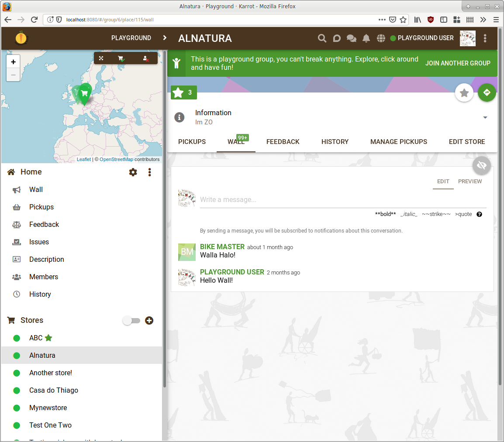Open the double chat bubbles conversations icon
Image resolution: width=504 pixels, height=442 pixels.
(x=351, y=38)
